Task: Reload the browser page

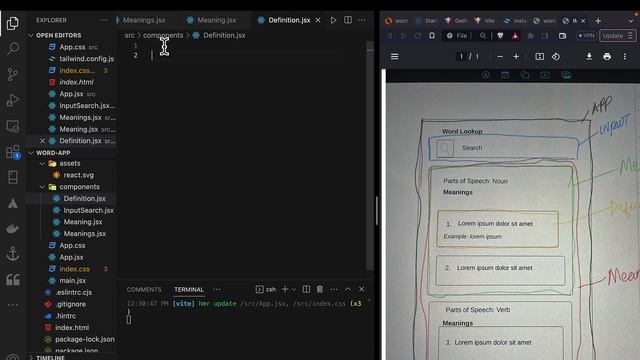Action: (x=417, y=36)
